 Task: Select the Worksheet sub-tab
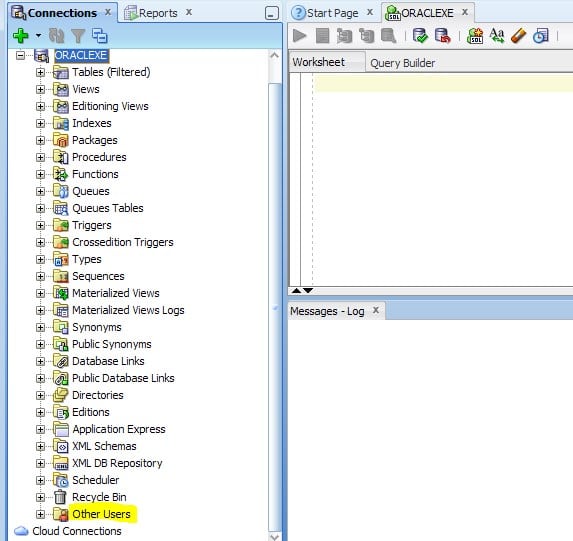[319, 62]
